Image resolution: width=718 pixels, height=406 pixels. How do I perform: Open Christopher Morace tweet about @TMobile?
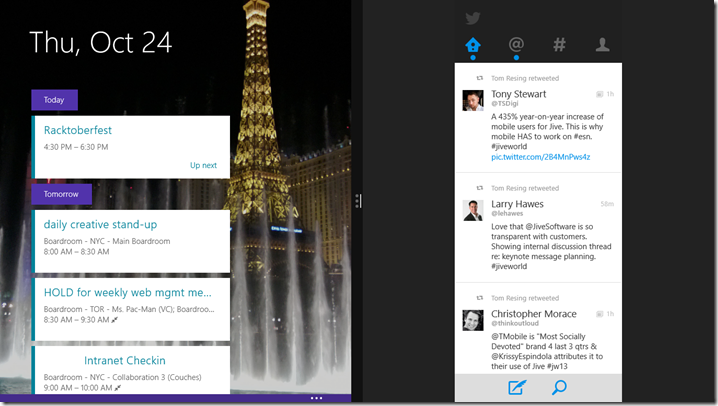[x=547, y=351]
